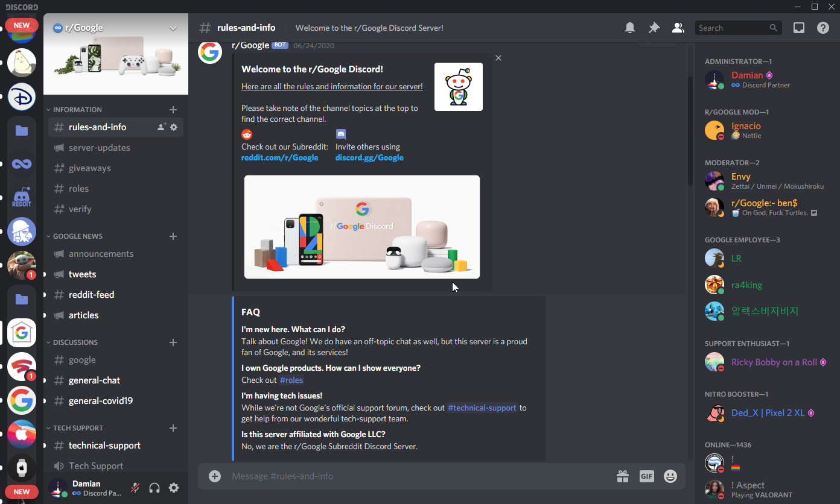Open the inbox icon
The width and height of the screenshot is (840, 504).
pos(799,28)
